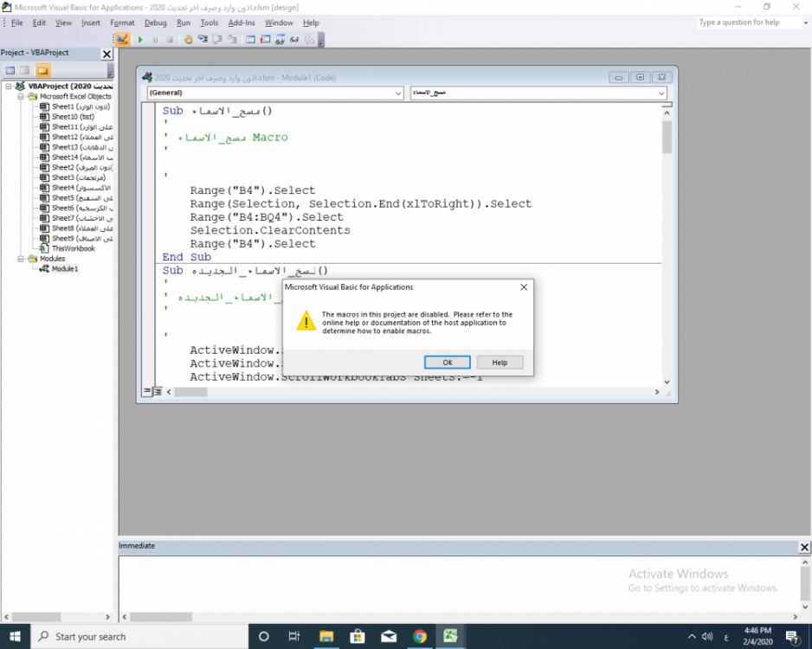This screenshot has height=649, width=812.
Task: Open the Debug menu
Action: [x=155, y=22]
